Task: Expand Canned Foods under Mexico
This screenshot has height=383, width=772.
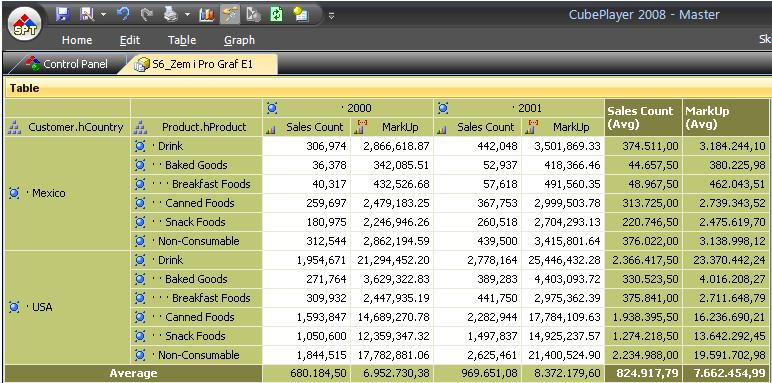Action: coord(140,203)
